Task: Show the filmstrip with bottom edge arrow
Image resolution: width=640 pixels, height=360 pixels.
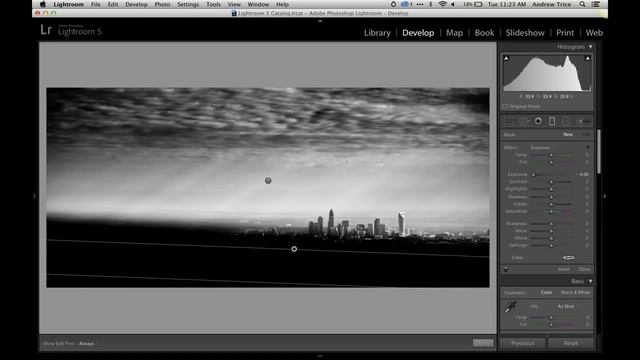Action: pyautogui.click(x=320, y=356)
